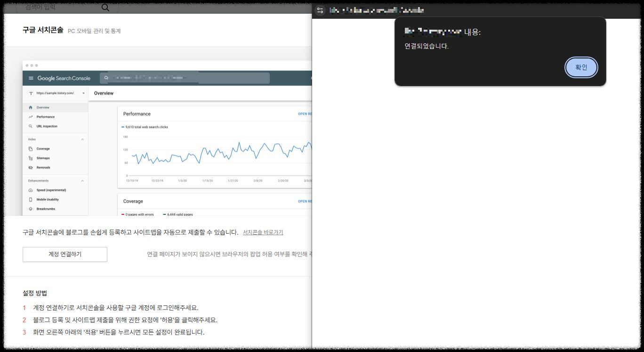Viewport: 644px width, 352px height.
Task: Select the Mobile Usability icon in preview sidebar
Action: (31, 200)
